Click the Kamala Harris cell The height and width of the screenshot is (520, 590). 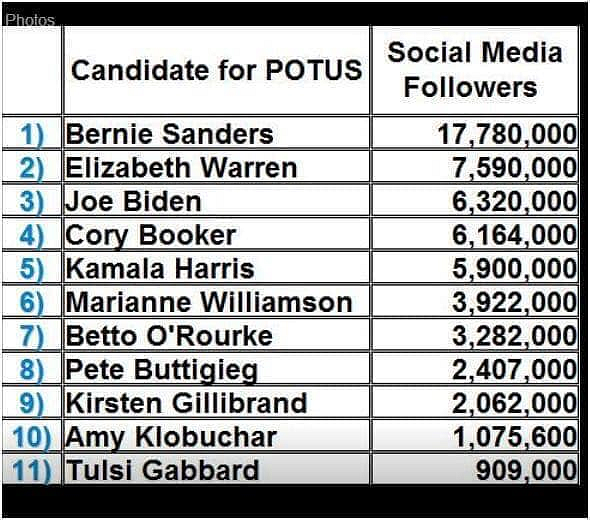(x=216, y=268)
